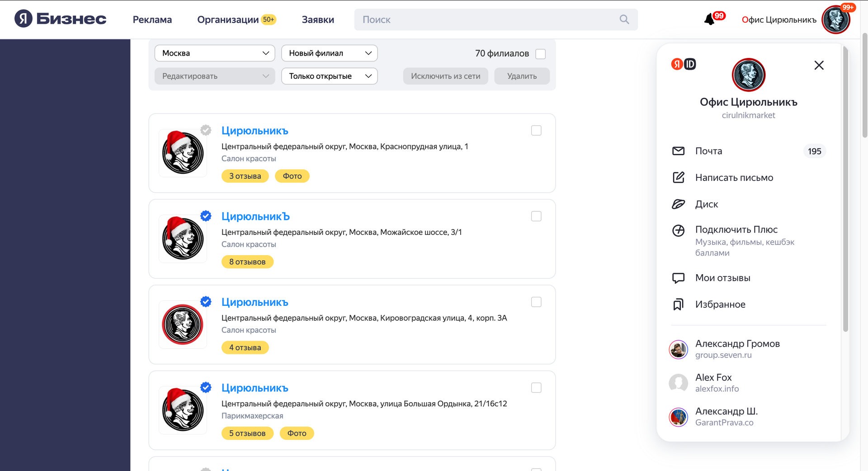Click Александр Ш. avatar
Image resolution: width=868 pixels, height=471 pixels.
(678, 417)
